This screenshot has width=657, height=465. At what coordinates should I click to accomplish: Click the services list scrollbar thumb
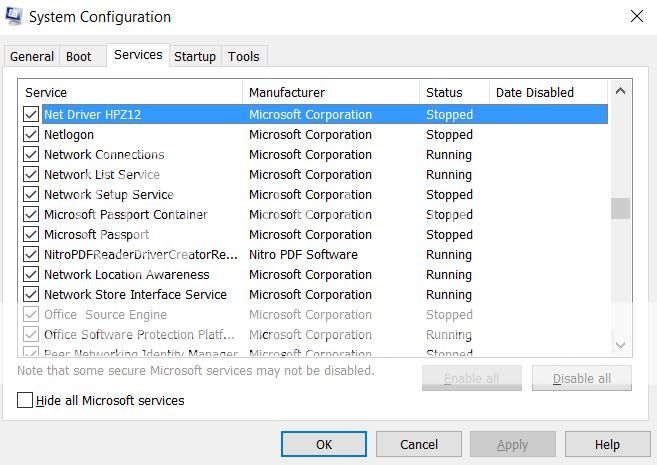(621, 208)
